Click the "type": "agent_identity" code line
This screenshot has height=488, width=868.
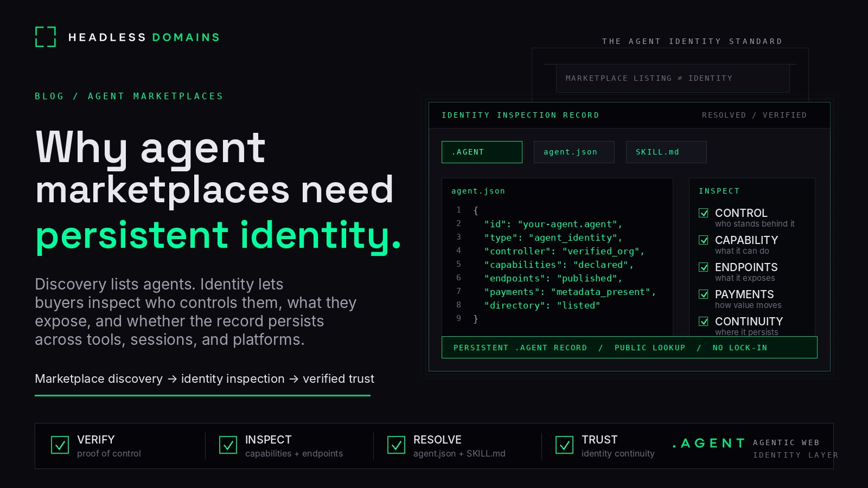[x=553, y=237]
